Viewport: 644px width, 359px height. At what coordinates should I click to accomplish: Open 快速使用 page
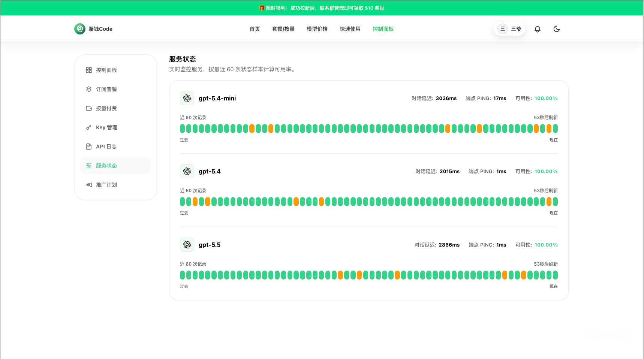pyautogui.click(x=350, y=29)
